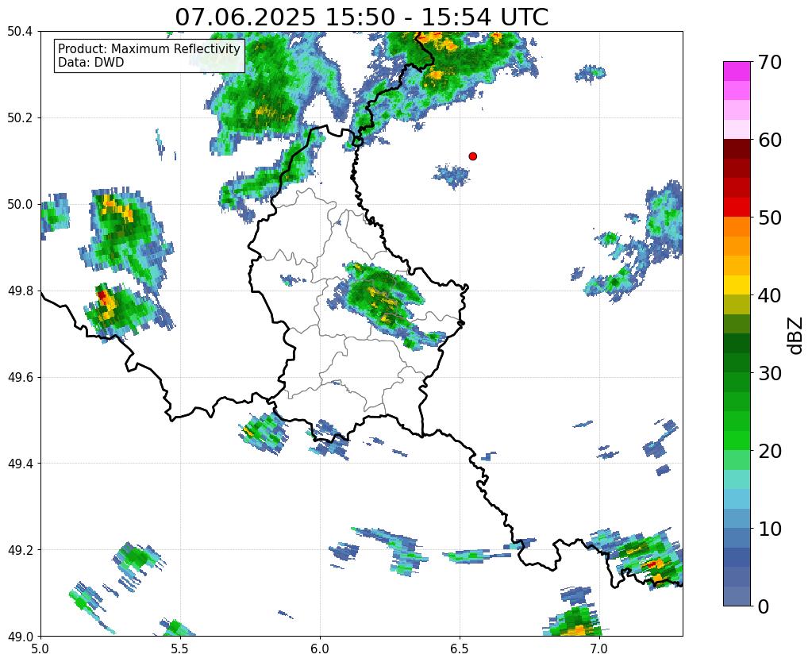Click the colorbar tick label "20"
This screenshot has width=812, height=662.
[x=769, y=451]
